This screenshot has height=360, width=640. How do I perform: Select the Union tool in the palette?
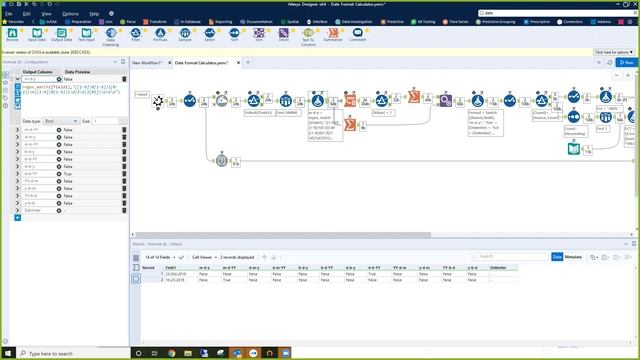283,35
